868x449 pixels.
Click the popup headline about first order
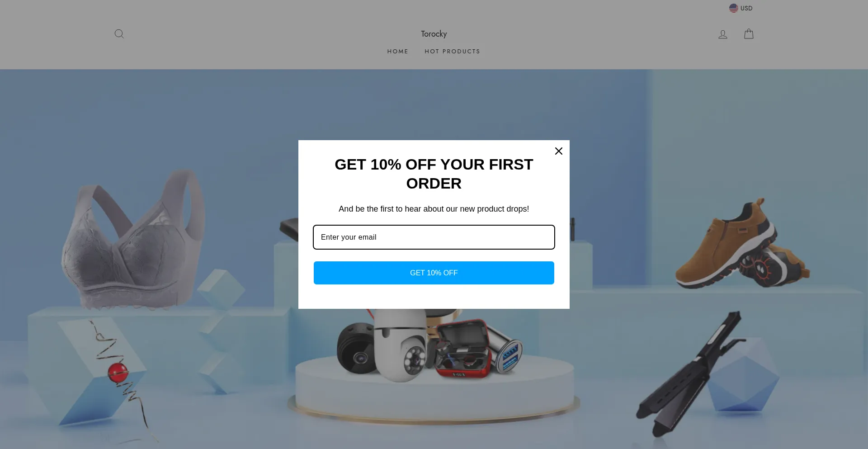click(434, 174)
